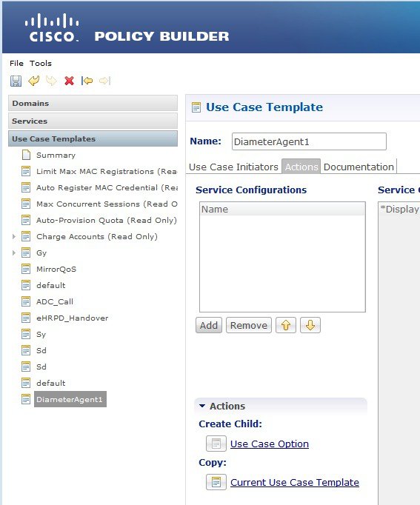Expand the Charge Accounts tree node
This screenshot has width=420, height=505.
point(14,237)
